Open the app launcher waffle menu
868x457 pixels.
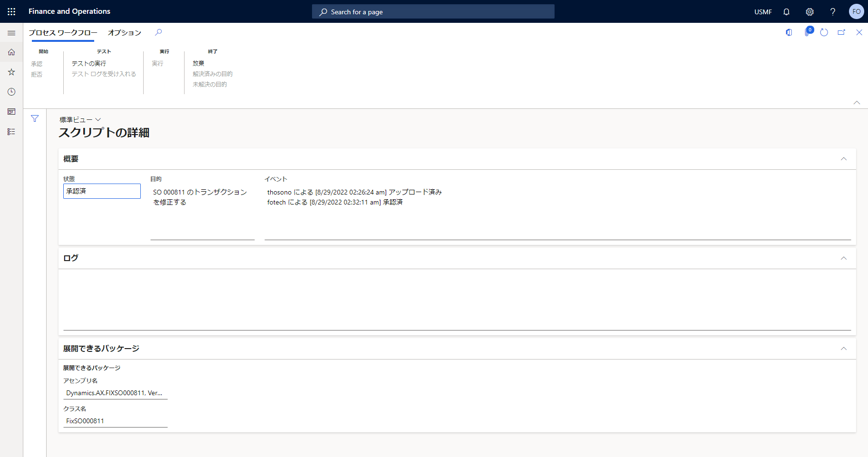click(11, 11)
